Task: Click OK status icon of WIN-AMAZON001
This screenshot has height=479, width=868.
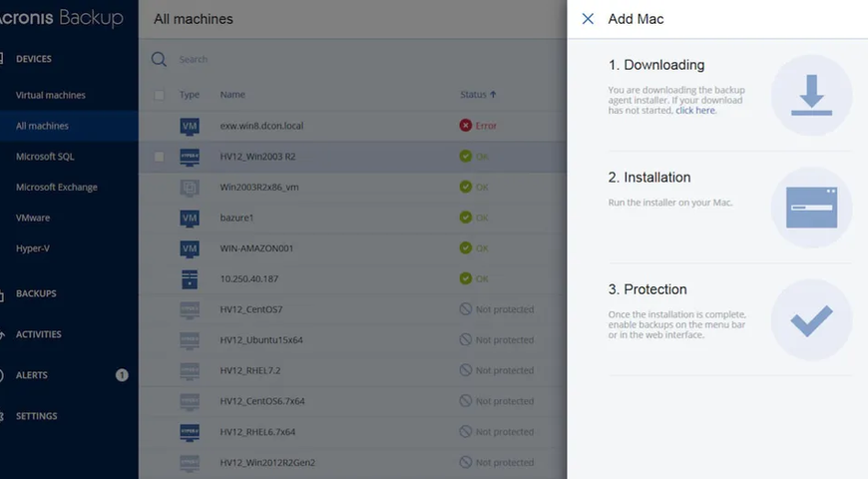Action: 466,247
